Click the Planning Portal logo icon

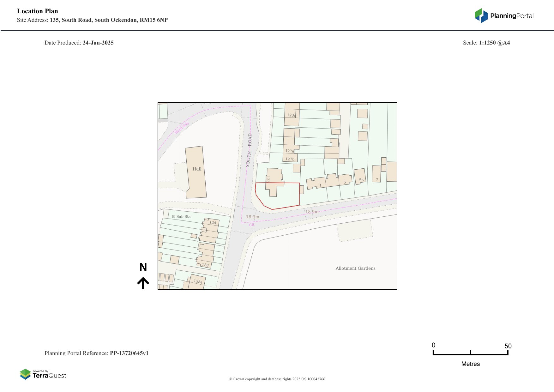(481, 15)
